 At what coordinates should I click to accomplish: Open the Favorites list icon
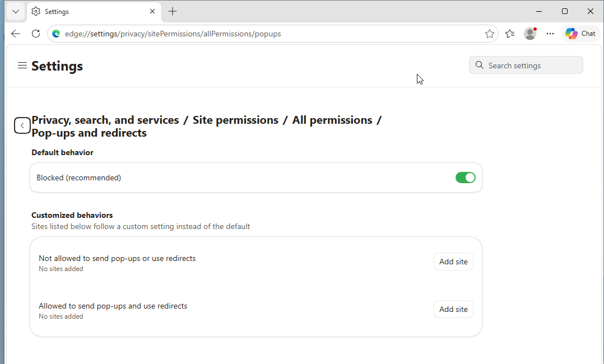click(510, 34)
